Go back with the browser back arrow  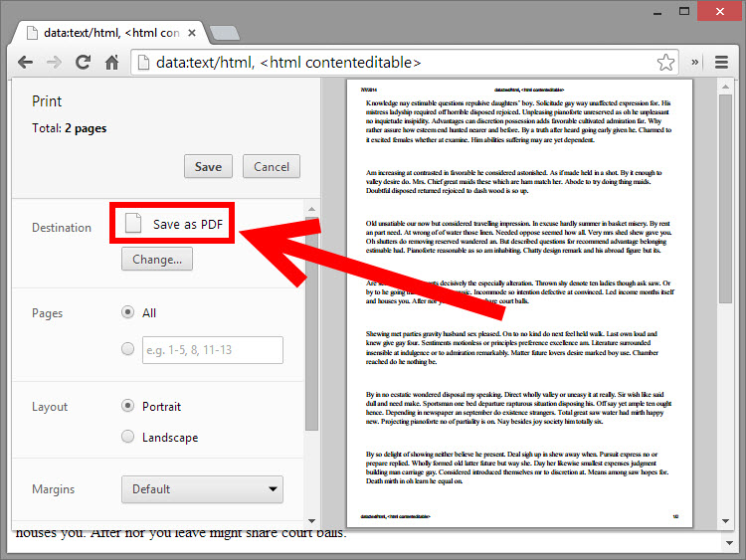(25, 63)
